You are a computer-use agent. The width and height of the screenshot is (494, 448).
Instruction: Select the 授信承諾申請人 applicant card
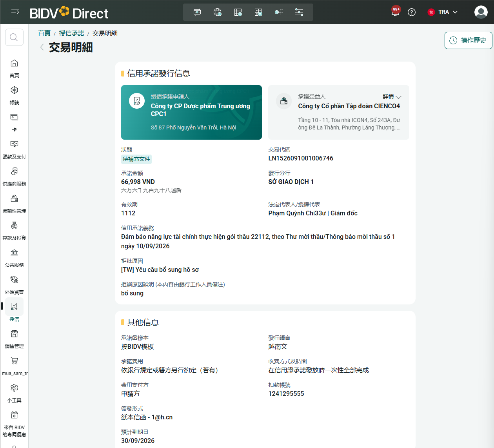click(x=191, y=112)
